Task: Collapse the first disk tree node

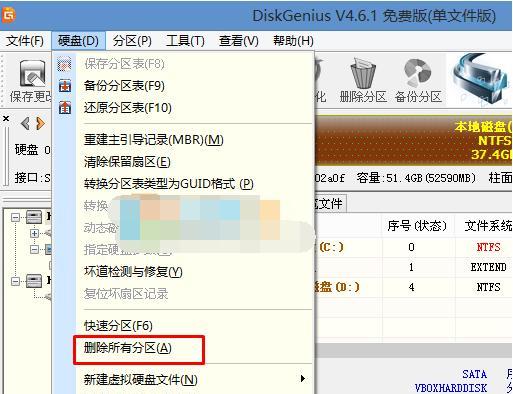Action: click(15, 218)
